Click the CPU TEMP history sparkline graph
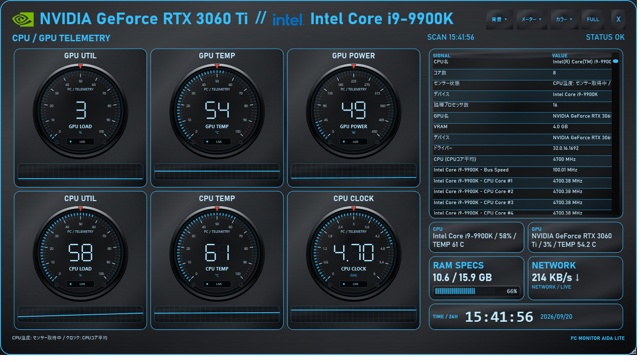Viewport: 644px width, 362px height. (217, 314)
